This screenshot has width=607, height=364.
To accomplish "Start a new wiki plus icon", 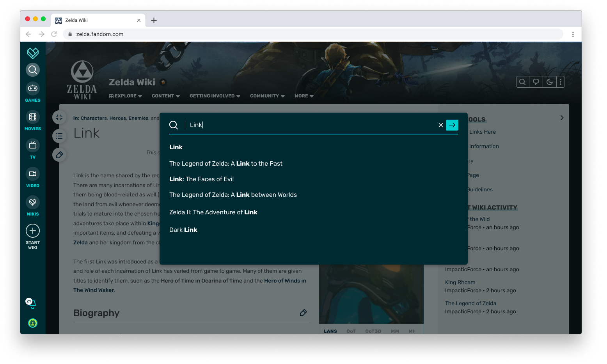I will click(x=33, y=231).
